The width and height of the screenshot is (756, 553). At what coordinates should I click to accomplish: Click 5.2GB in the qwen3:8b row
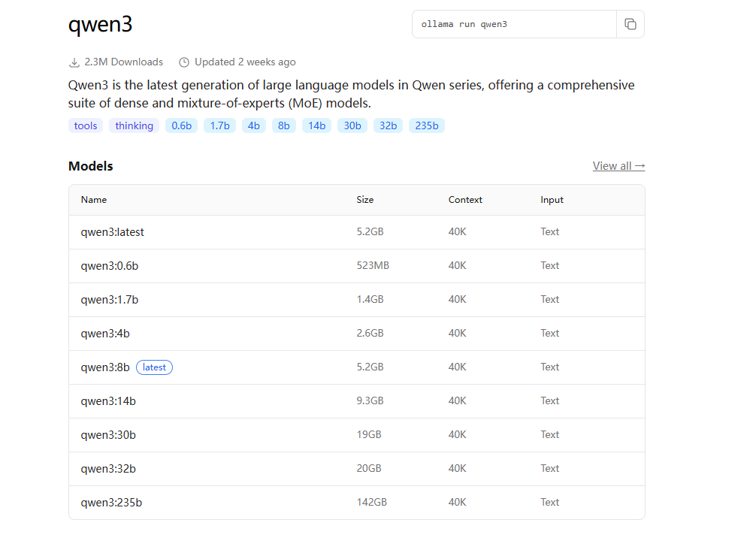coord(370,367)
